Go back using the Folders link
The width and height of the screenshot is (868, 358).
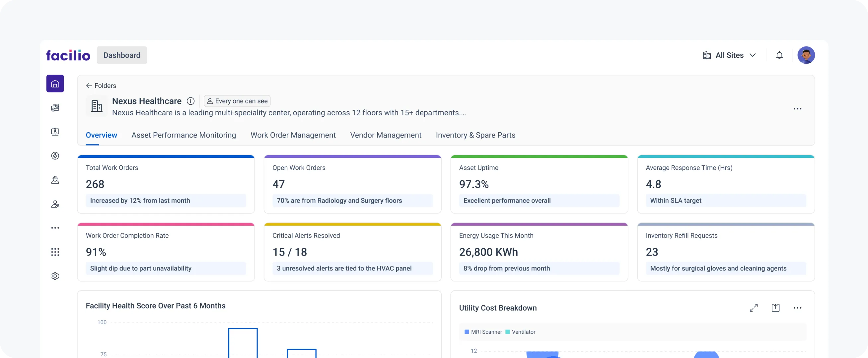pos(101,86)
